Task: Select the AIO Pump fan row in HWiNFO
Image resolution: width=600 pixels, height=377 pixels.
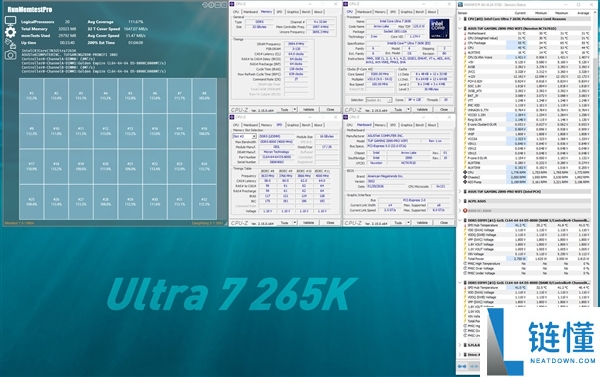Action: tap(526, 182)
